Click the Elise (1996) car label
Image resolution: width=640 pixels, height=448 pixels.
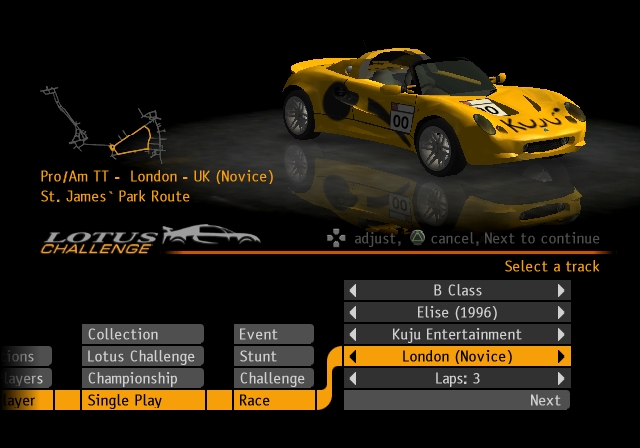coord(457,313)
